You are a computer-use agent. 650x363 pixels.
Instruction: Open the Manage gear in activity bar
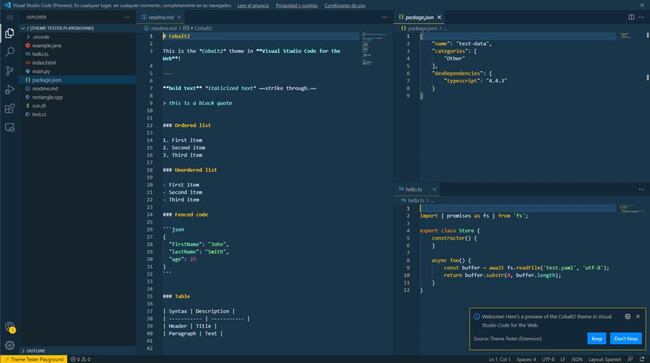coord(10,345)
